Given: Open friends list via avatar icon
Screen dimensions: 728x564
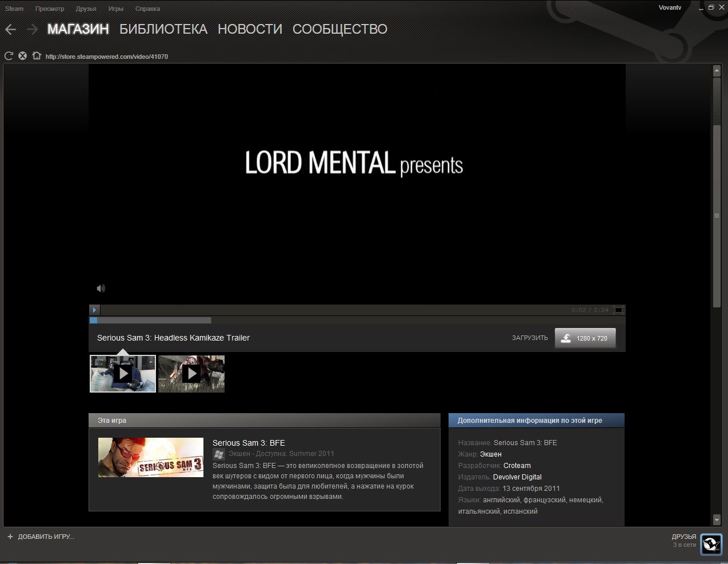Looking at the screenshot, I should pos(711,544).
